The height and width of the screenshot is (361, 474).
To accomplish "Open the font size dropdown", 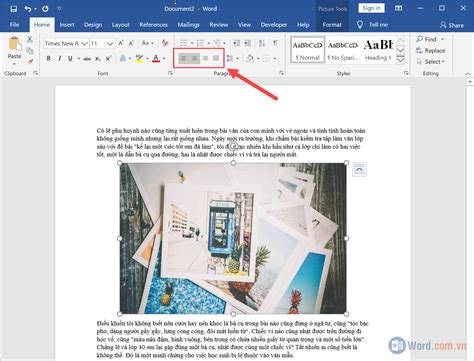I will tap(110, 44).
